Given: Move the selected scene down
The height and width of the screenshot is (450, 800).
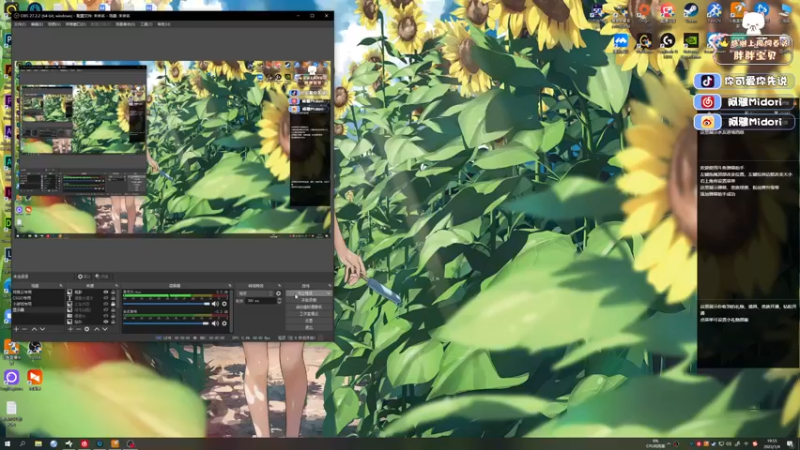Looking at the screenshot, I should tap(42, 330).
